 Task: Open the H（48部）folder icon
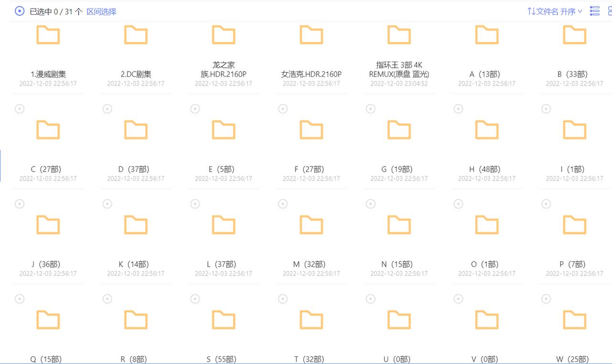click(x=487, y=129)
